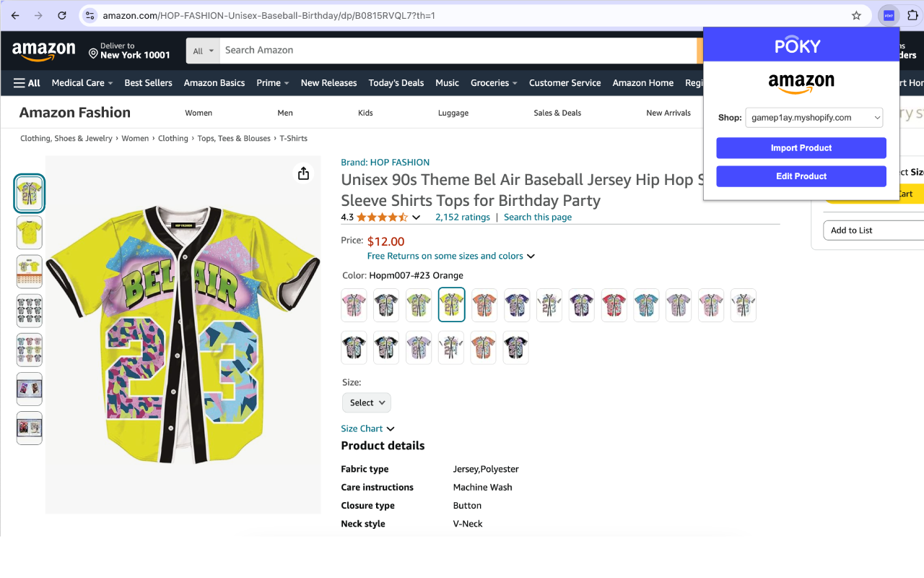Select the first pink jersey color swatch
Image resolution: width=924 pixels, height=578 pixels.
click(x=354, y=304)
